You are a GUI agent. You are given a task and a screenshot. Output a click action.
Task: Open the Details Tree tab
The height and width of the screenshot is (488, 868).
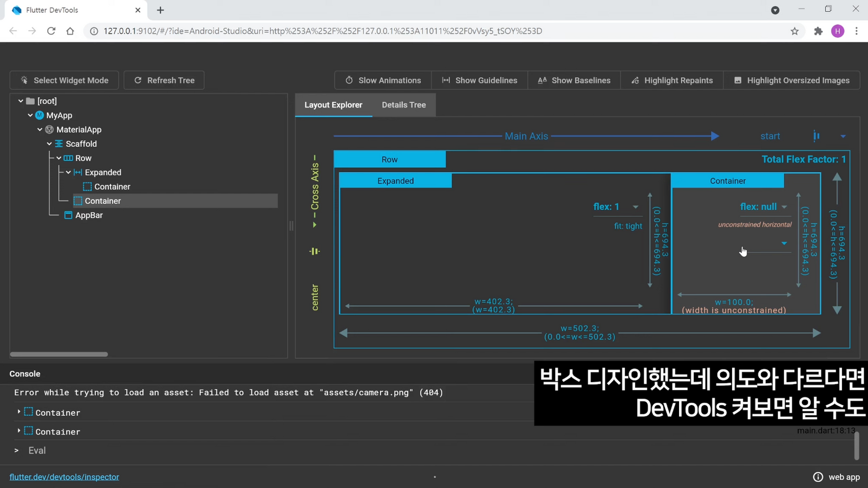click(404, 105)
